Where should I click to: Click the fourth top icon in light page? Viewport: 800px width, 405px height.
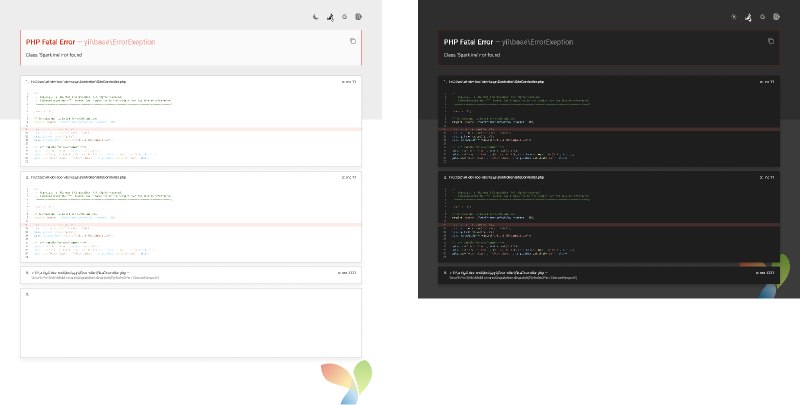359,17
